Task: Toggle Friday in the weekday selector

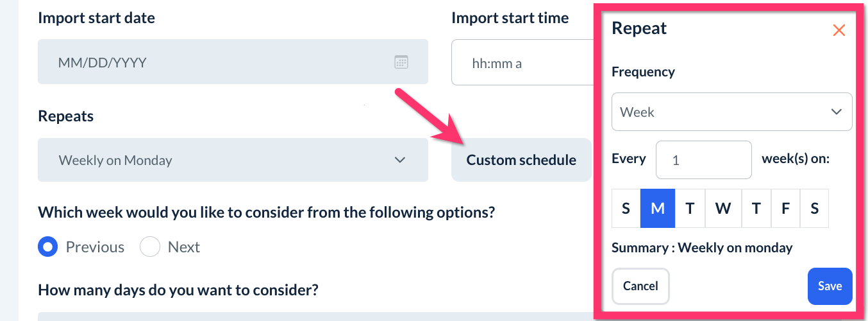Action: click(785, 208)
